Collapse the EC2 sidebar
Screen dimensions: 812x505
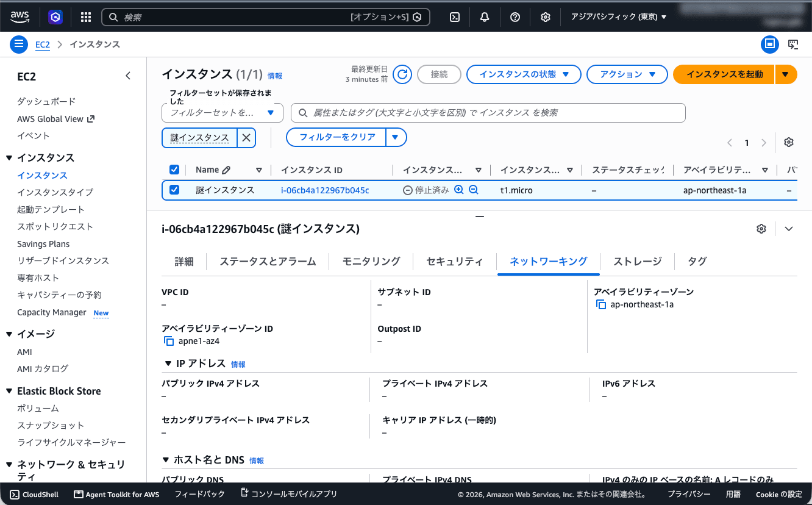tap(128, 76)
